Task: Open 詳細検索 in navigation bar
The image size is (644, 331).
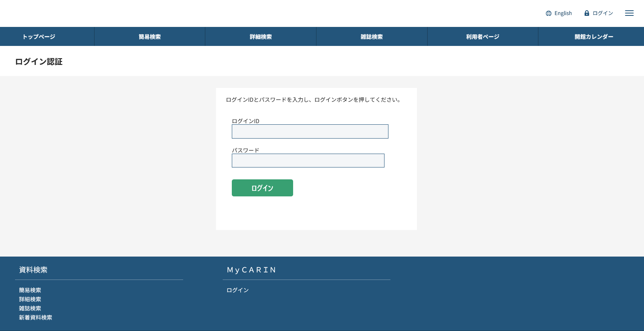Action: point(261,37)
